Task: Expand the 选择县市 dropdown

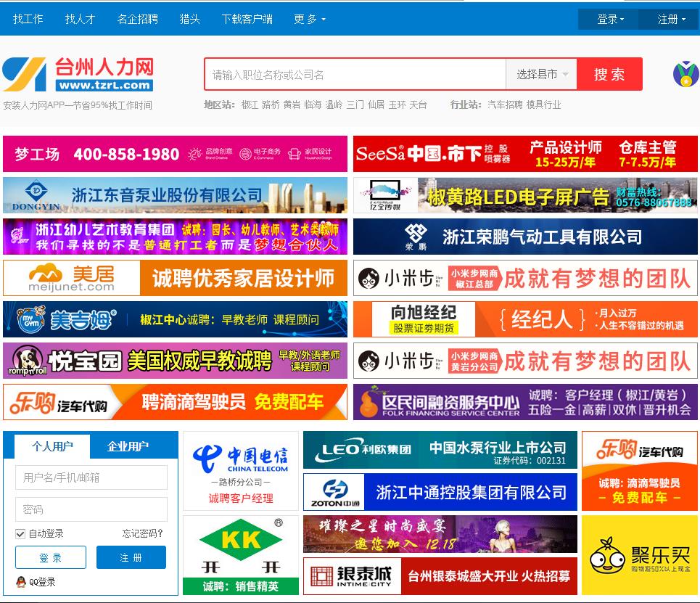Action: pyautogui.click(x=542, y=74)
